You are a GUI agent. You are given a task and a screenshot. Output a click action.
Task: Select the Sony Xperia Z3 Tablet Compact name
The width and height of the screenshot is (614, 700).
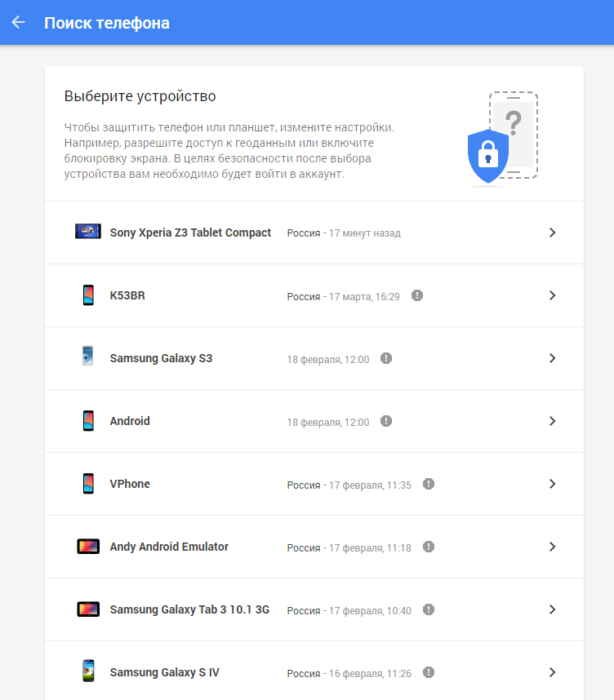pyautogui.click(x=190, y=233)
